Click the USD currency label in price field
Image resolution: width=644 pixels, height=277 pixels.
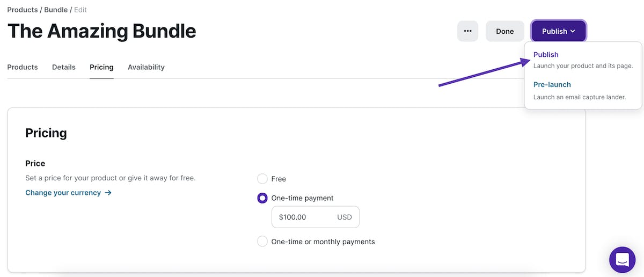tap(345, 217)
